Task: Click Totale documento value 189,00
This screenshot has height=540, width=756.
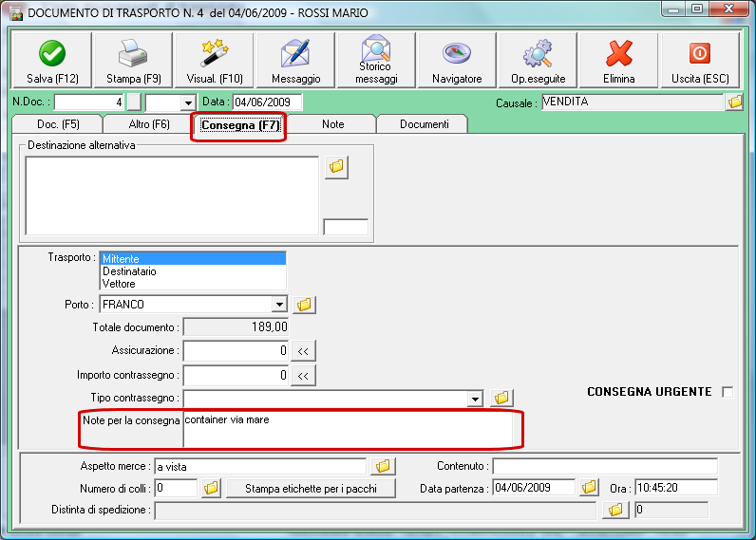Action: (x=236, y=327)
